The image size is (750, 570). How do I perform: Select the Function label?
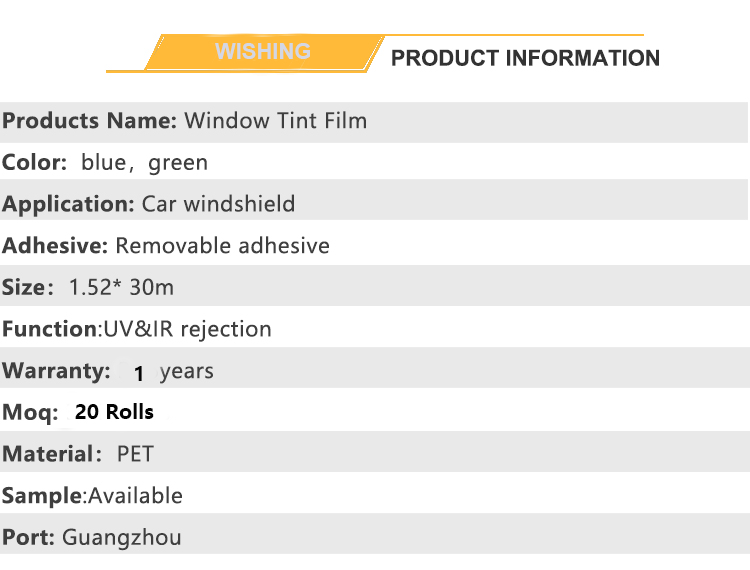point(52,330)
